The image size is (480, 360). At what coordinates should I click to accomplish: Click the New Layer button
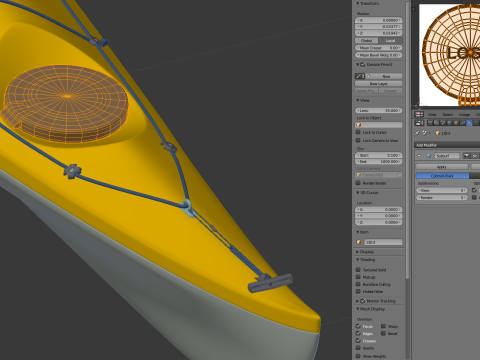click(x=379, y=84)
